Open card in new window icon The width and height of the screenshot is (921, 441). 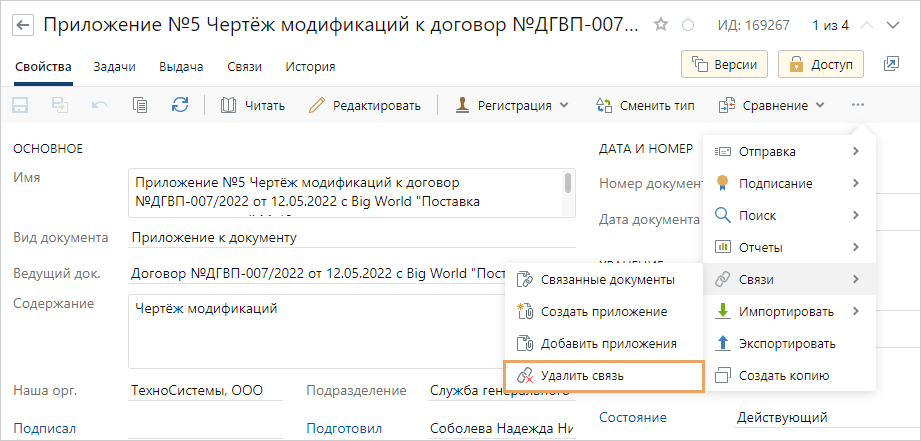pyautogui.click(x=891, y=65)
